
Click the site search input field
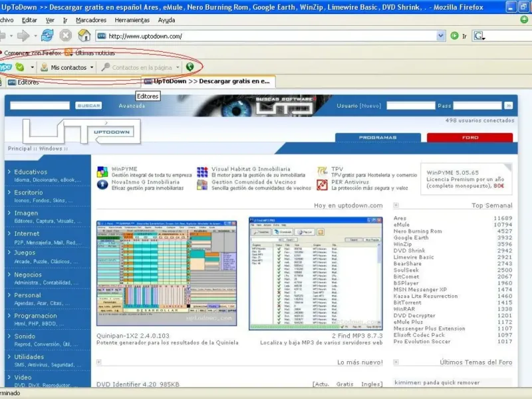pyautogui.click(x=40, y=106)
